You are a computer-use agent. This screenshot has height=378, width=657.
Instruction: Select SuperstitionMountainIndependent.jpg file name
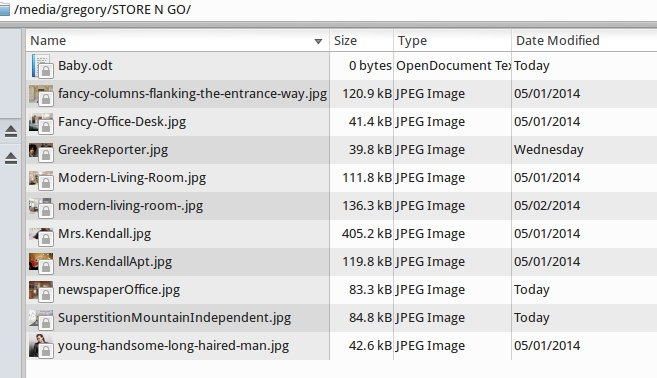[174, 318]
